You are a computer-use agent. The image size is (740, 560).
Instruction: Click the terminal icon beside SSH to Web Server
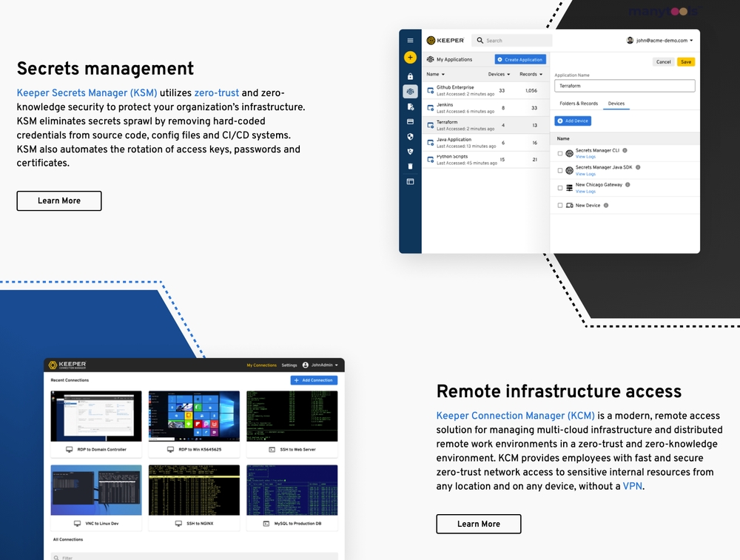coord(272,450)
